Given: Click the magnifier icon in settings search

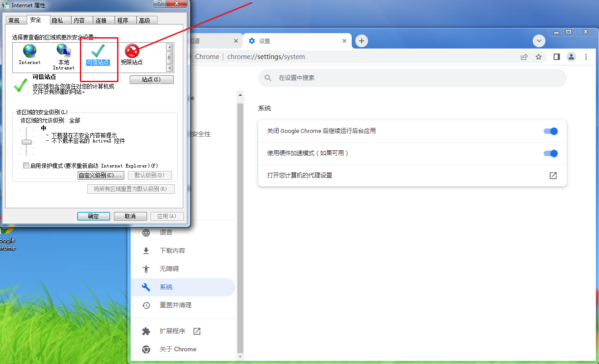Looking at the screenshot, I should point(268,78).
